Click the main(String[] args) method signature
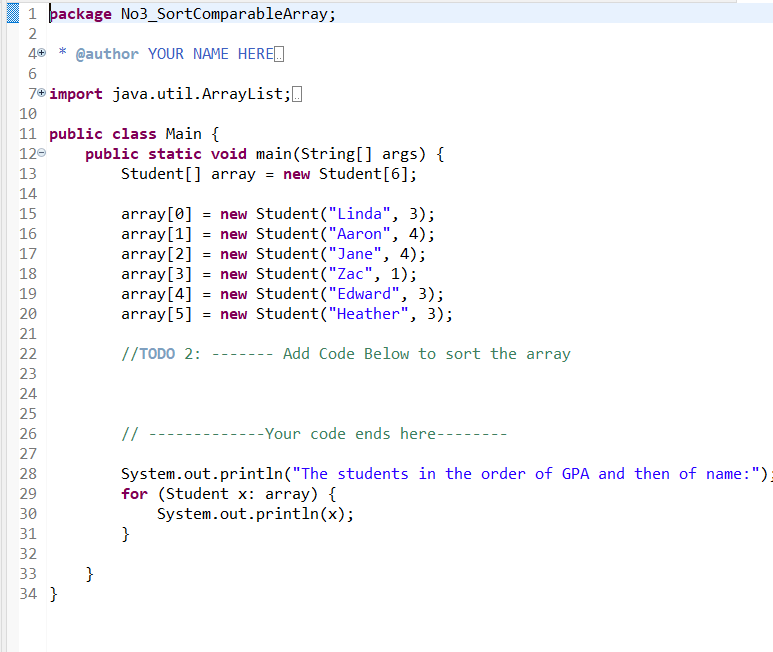 tap(340, 154)
